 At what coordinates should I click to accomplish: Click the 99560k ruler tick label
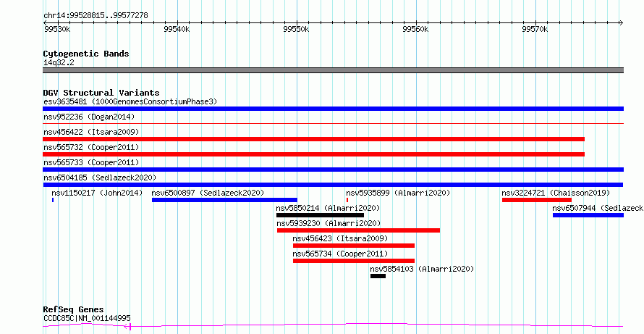point(416,29)
